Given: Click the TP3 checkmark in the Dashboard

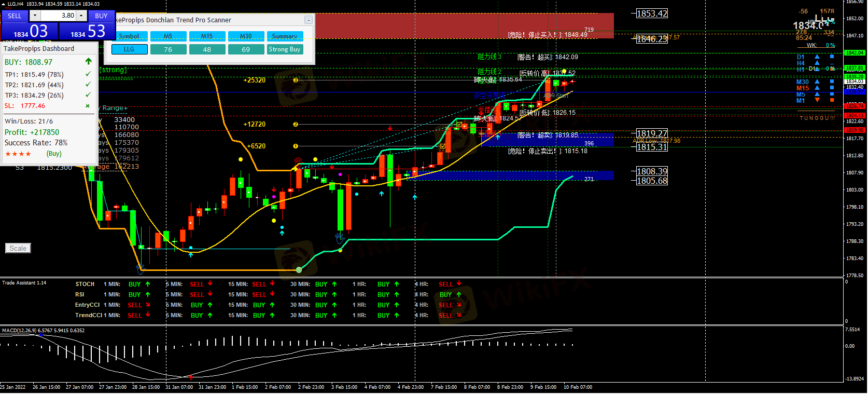Looking at the screenshot, I should coord(88,95).
